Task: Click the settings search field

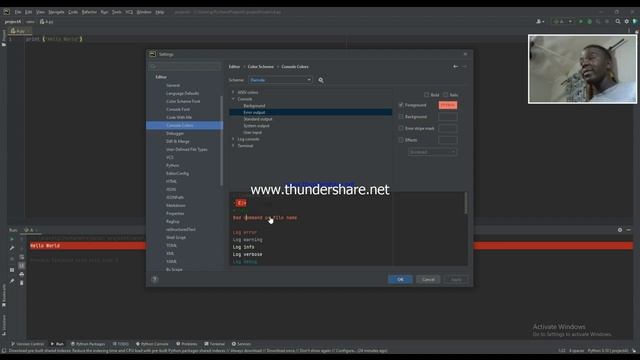Action: (184, 66)
